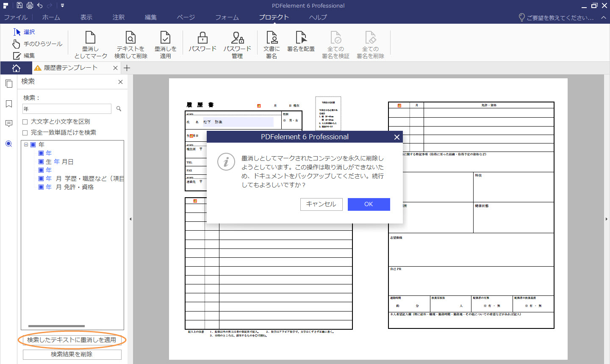This screenshot has width=610, height=364.
Task: Click the magnifier search button
Action: pyautogui.click(x=119, y=109)
